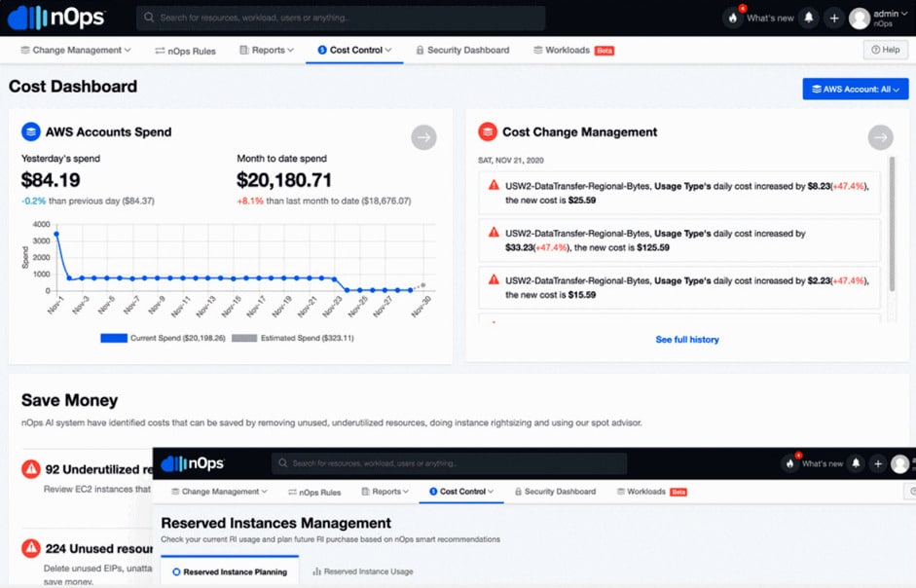
Task: Click 224 Unused resources heading
Action: tap(98, 549)
